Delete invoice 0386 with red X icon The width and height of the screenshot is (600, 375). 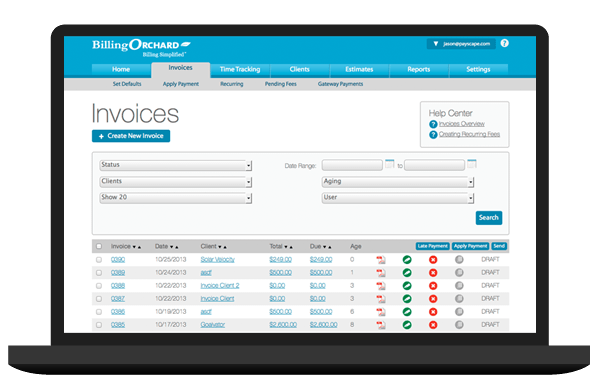[433, 312]
